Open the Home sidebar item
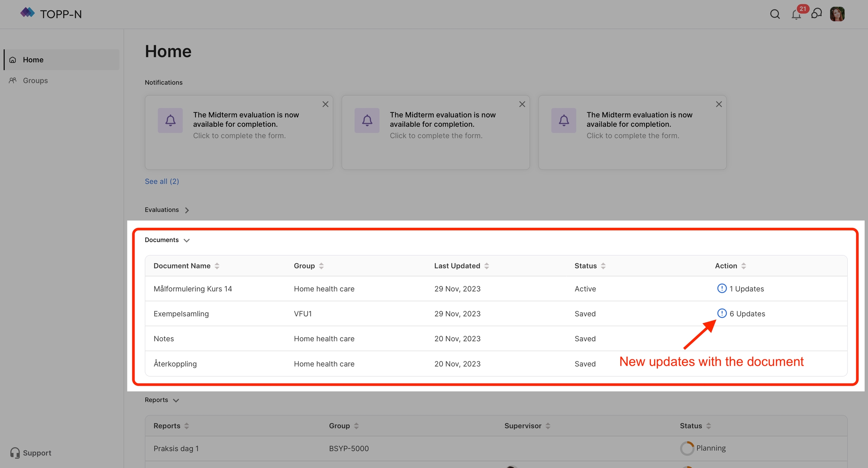Viewport: 868px width, 468px height. (33, 60)
